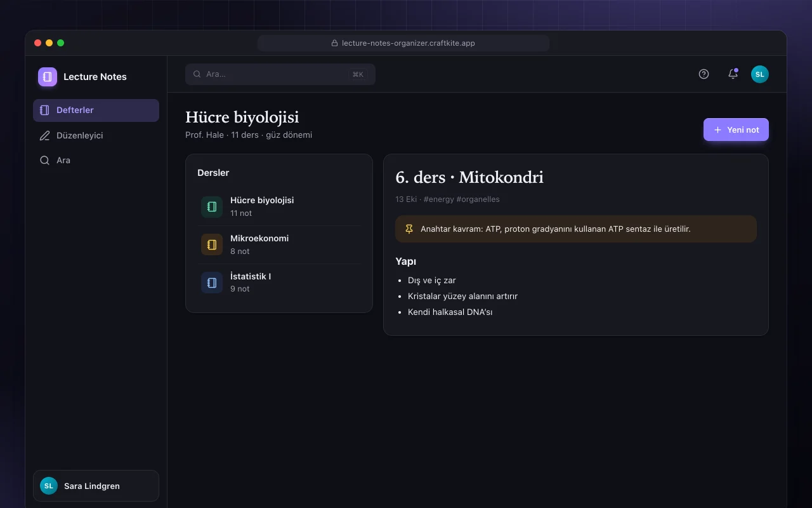Click the lock icon in address bar
Screen dimensions: 812x508
point(335,43)
